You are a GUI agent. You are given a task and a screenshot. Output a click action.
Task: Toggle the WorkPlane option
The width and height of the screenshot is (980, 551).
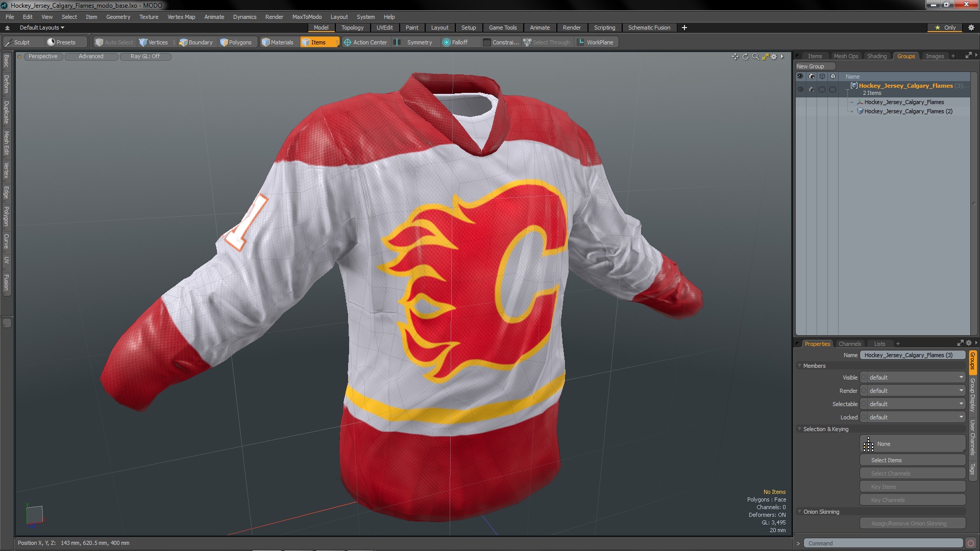point(596,42)
